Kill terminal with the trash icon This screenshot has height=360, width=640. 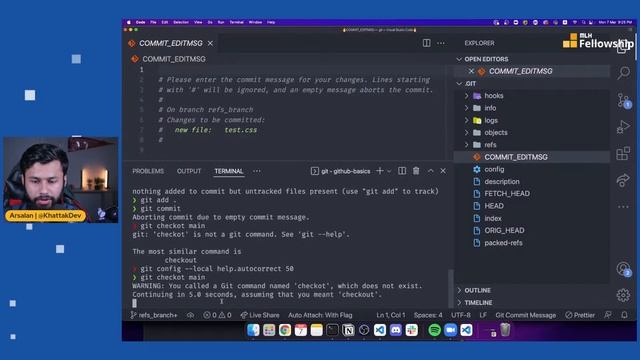pyautogui.click(x=416, y=171)
